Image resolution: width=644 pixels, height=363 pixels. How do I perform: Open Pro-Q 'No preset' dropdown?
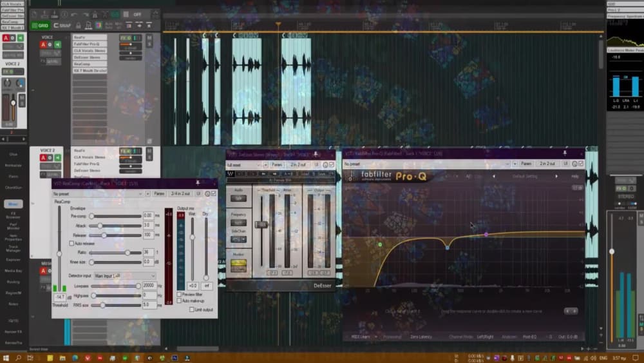click(x=426, y=164)
